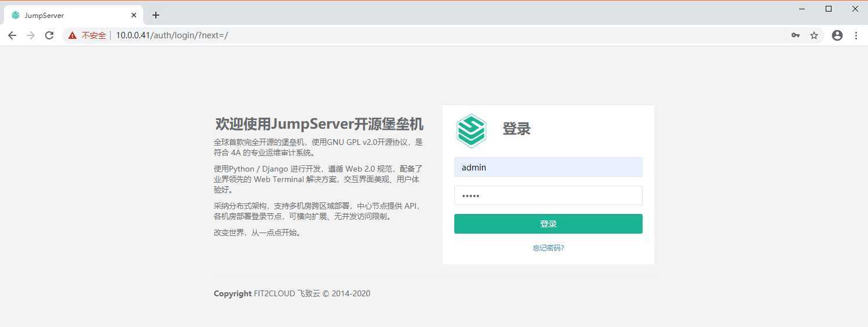868x327 pixels.
Task: Click paragraph starting 使用Python / Django
Action: (x=318, y=179)
